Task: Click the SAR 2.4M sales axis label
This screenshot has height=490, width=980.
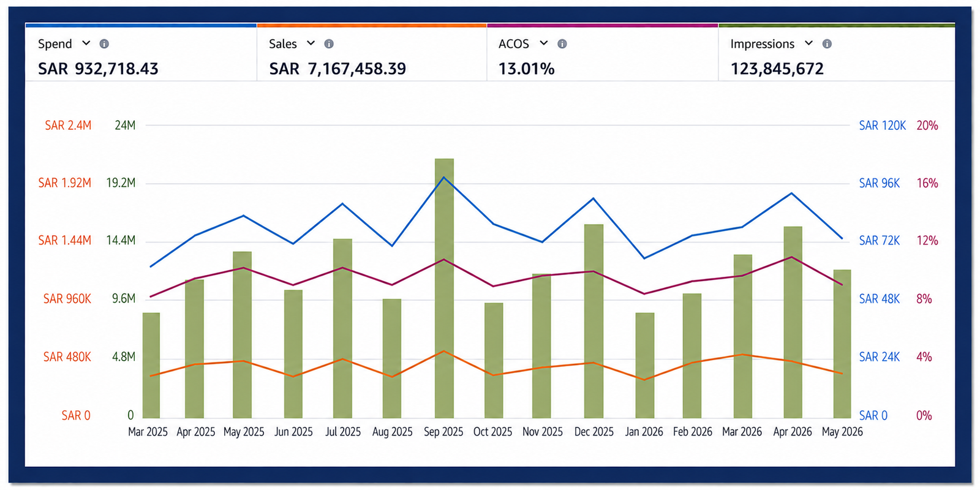Action: click(x=68, y=126)
